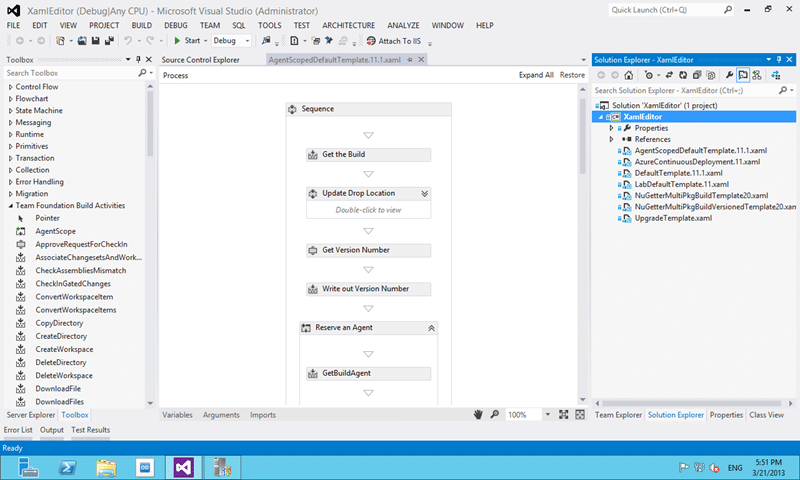800x480 pixels.
Task: Click Expand All in the designer
Action: [x=536, y=75]
